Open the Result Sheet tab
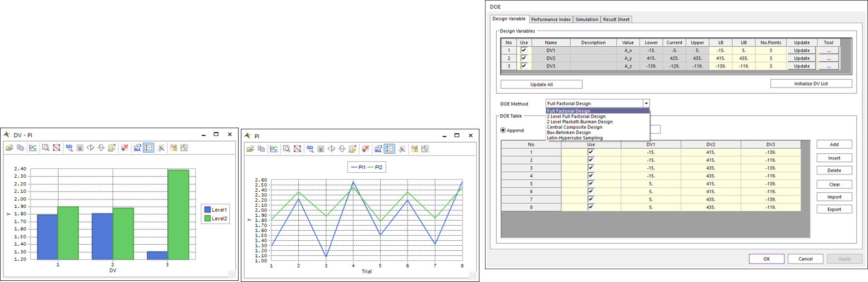Image resolution: width=868 pixels, height=282 pixels. pos(616,20)
